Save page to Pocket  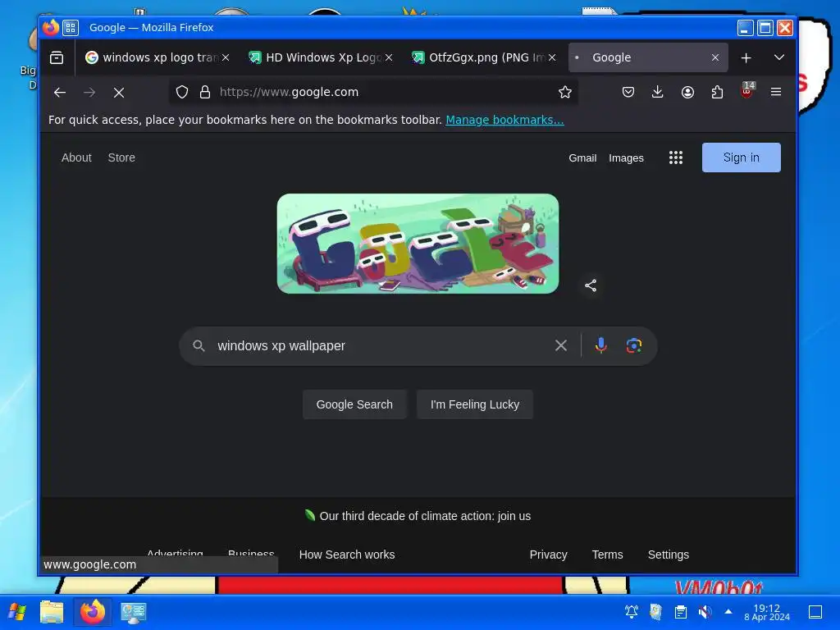pos(628,92)
